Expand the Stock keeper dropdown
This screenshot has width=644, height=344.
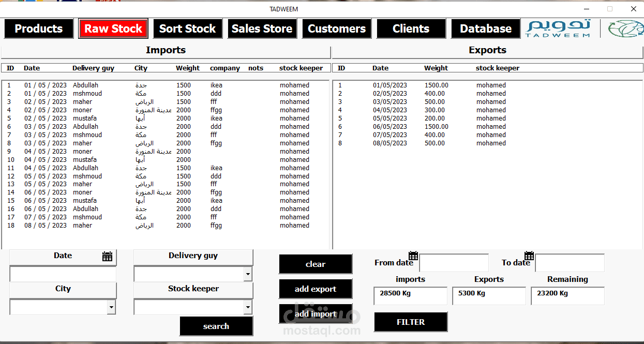[x=248, y=307]
